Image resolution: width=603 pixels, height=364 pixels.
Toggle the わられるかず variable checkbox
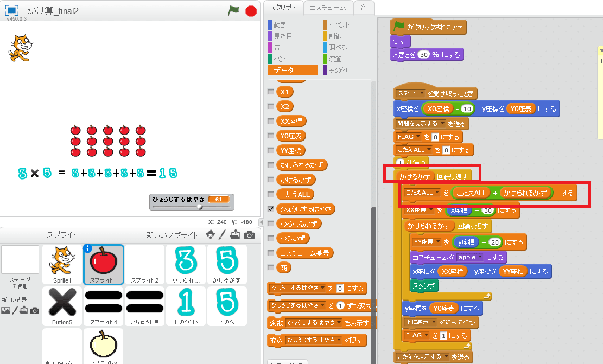point(271,223)
